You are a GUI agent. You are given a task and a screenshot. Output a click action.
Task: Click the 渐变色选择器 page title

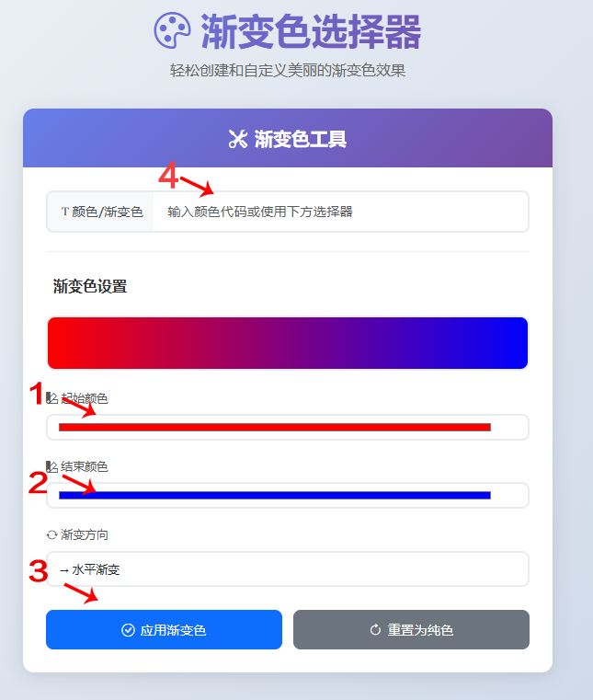click(x=311, y=32)
